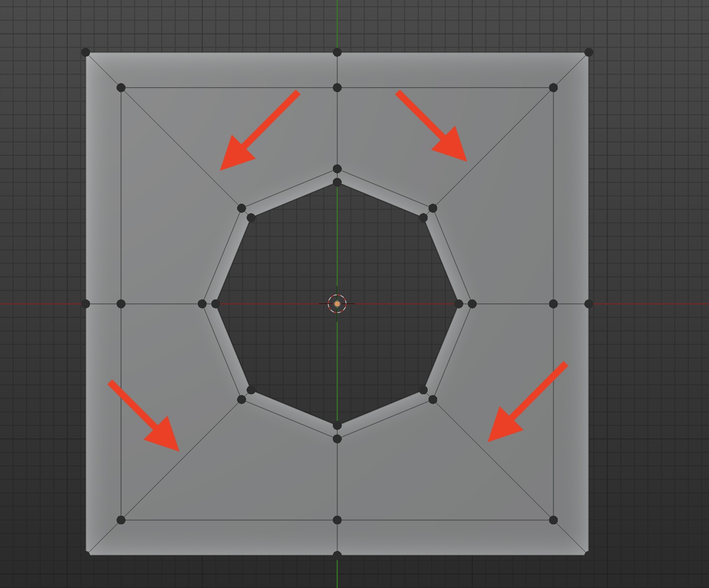Select the outer octagon ring's upper-right vertex
The width and height of the screenshot is (709, 588).
433,208
